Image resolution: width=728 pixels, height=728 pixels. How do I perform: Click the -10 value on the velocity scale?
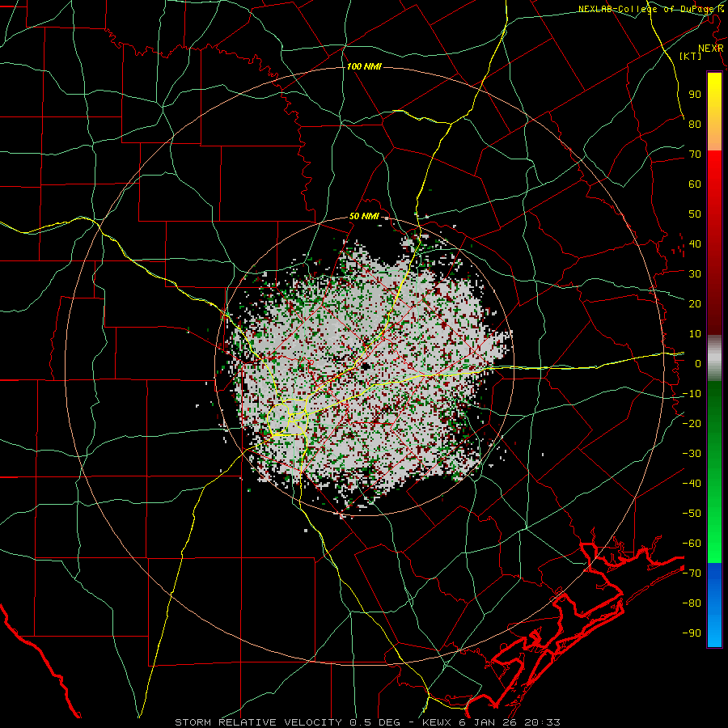(692, 394)
